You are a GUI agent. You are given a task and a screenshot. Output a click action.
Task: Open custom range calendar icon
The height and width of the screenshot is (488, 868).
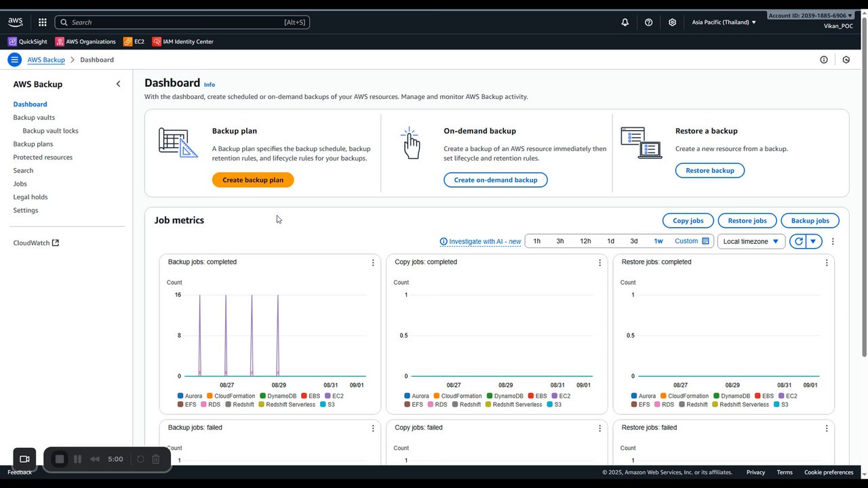tap(705, 241)
